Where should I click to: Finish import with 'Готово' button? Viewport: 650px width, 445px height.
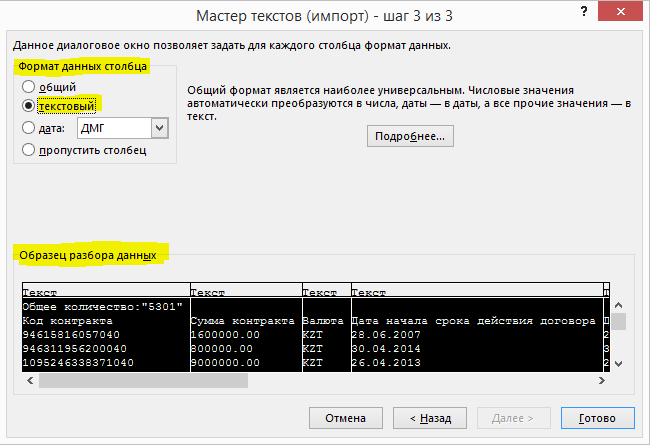(x=597, y=417)
